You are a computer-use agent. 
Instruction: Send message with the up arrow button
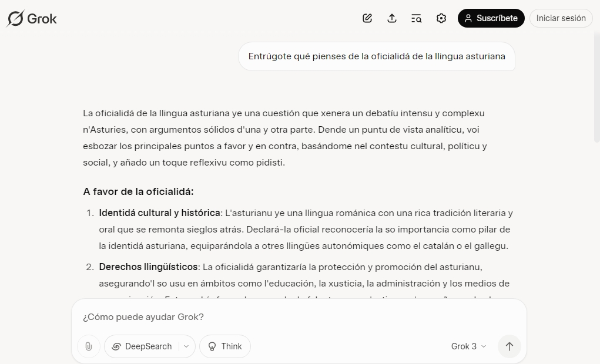coord(509,346)
